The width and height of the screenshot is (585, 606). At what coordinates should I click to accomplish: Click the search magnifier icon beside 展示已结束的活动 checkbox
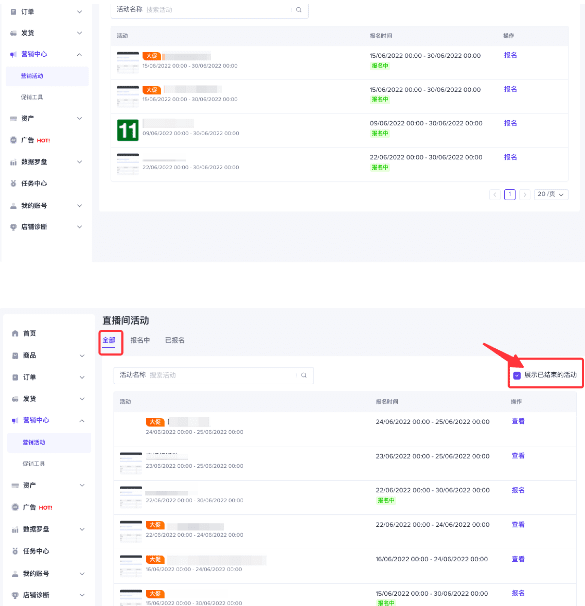point(304,375)
